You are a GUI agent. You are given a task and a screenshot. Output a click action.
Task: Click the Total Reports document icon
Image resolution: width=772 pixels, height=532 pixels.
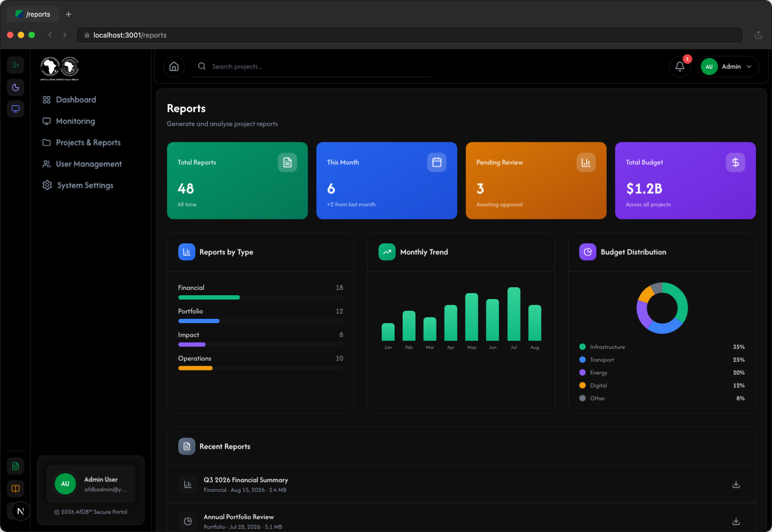(287, 162)
